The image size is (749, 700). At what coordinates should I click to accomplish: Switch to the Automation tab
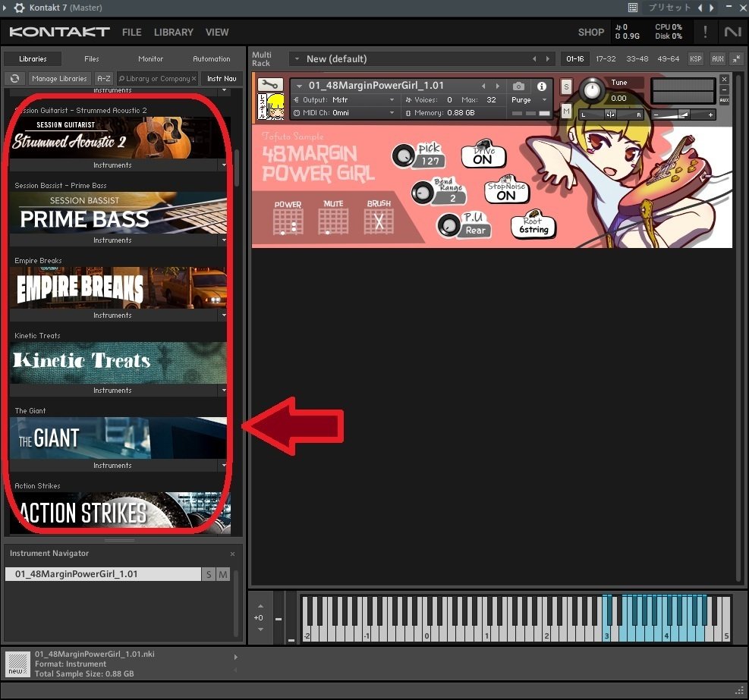tap(211, 58)
